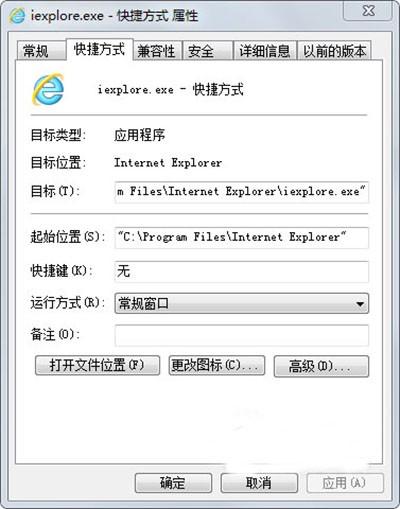Open the 兼容性 tab

157,51
